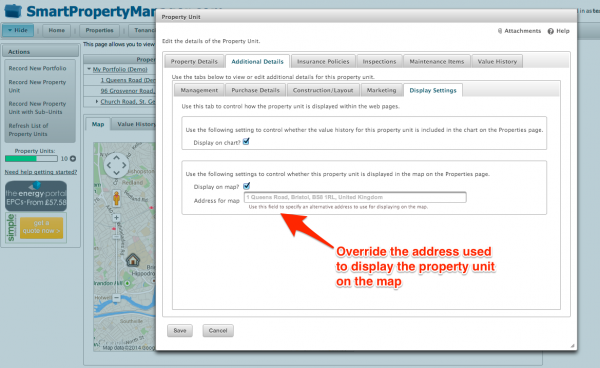Toggle the Display on map checkbox

tap(247, 186)
